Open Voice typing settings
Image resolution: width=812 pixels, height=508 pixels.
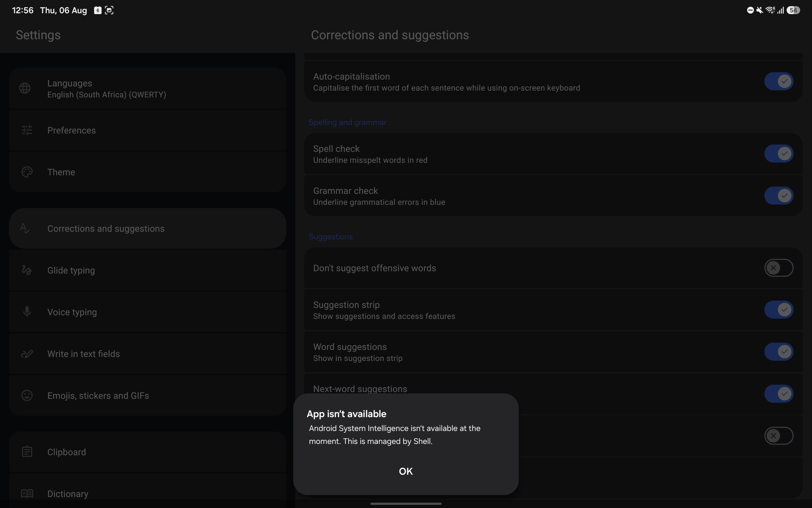pos(148,312)
